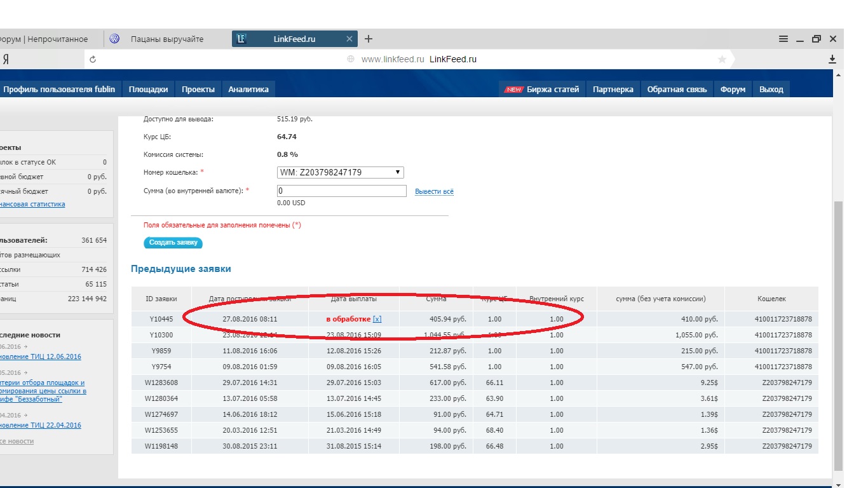The image size is (868, 488).
Task: Reload the page with refresh icon
Action: point(93,59)
